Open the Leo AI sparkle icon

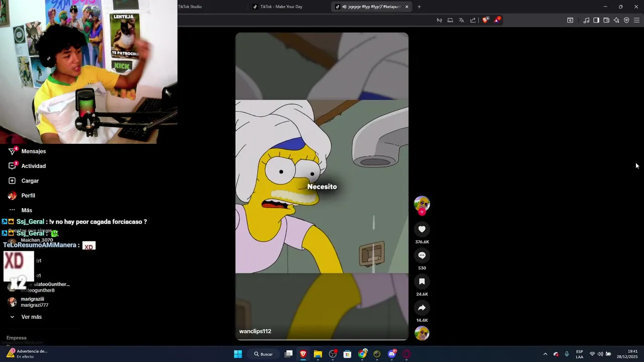click(616, 20)
